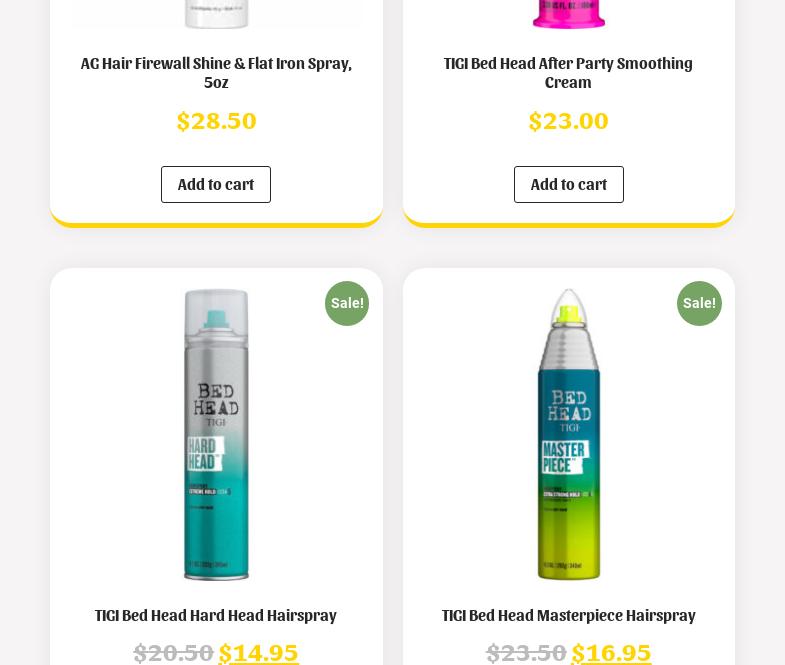Click the BED HEAD logo on teal can
Viewport: 785px width, 665px height.
tap(216, 400)
